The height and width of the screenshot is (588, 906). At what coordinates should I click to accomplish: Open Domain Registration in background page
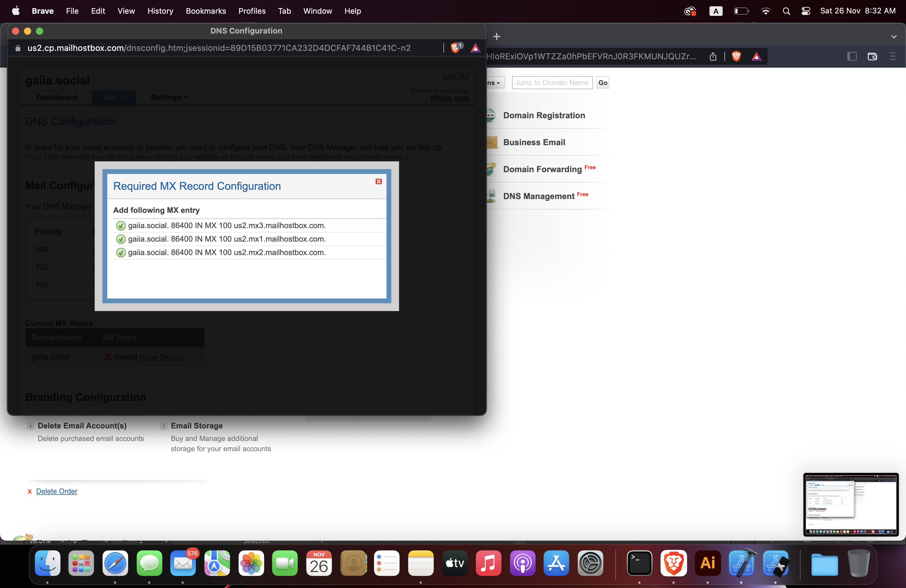coord(544,115)
